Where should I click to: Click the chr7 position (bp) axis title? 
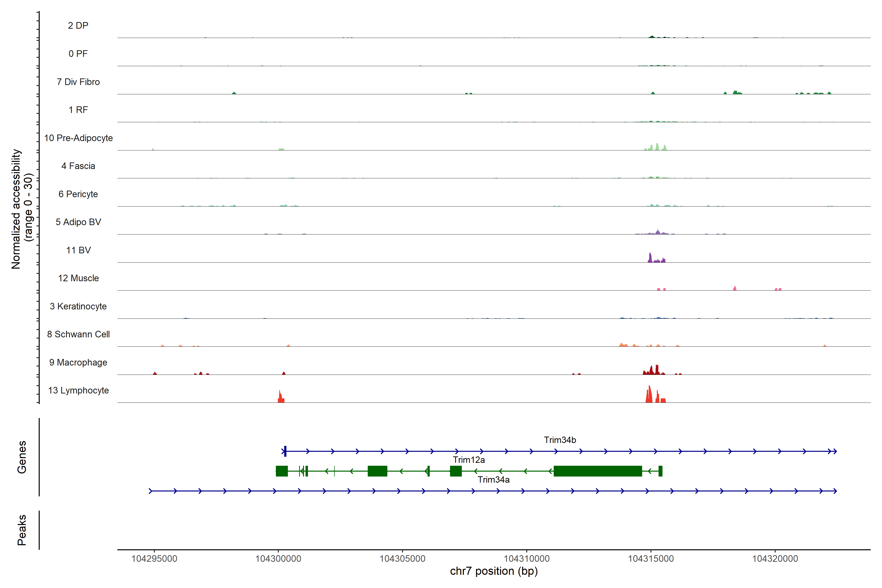(x=493, y=571)
